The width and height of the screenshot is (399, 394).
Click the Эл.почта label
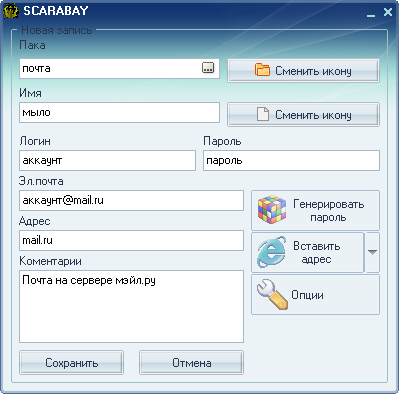[41, 181]
